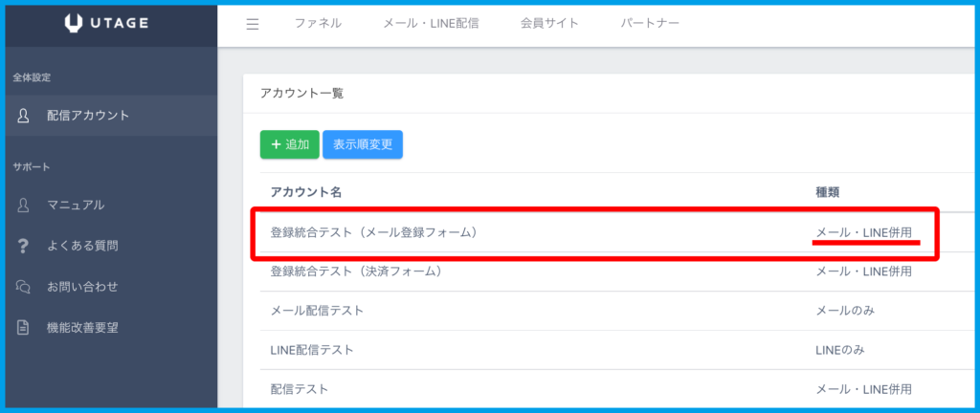Open the 配信テスト account
980x413 pixels.
300,389
